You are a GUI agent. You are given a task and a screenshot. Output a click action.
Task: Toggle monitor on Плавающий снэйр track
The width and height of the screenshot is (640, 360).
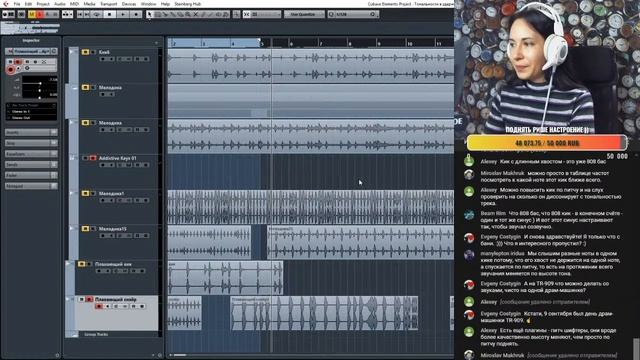107,306
